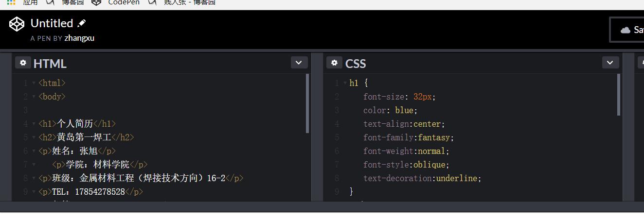Open JS panel settings gear at right edge
This screenshot has height=219, width=644.
click(x=641, y=63)
